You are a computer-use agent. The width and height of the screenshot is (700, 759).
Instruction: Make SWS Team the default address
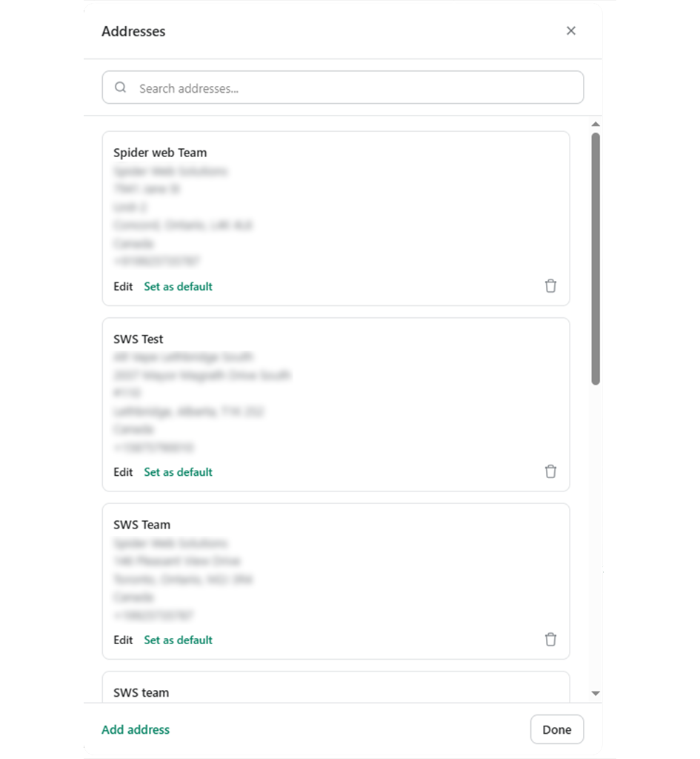(178, 640)
